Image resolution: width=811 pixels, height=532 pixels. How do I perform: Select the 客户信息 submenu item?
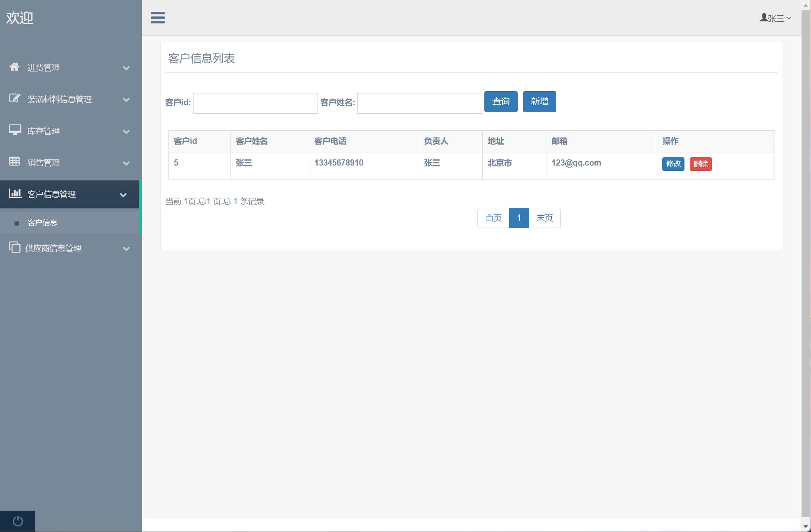tap(42, 222)
